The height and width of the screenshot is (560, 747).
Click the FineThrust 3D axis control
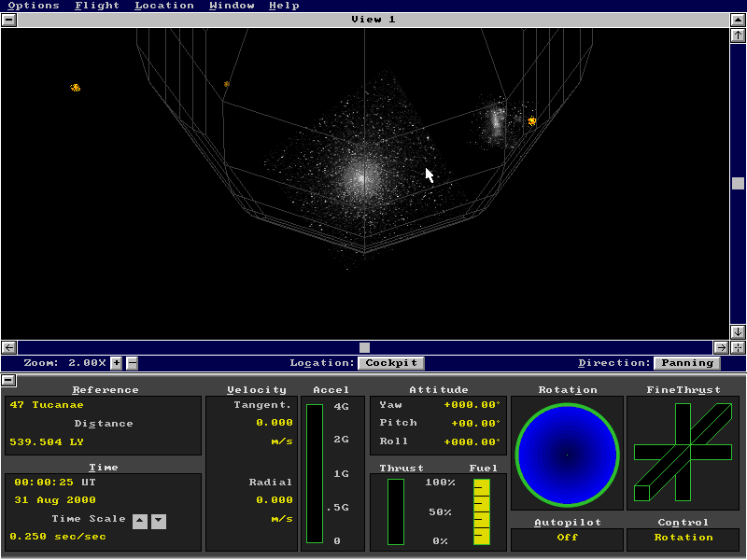[683, 453]
